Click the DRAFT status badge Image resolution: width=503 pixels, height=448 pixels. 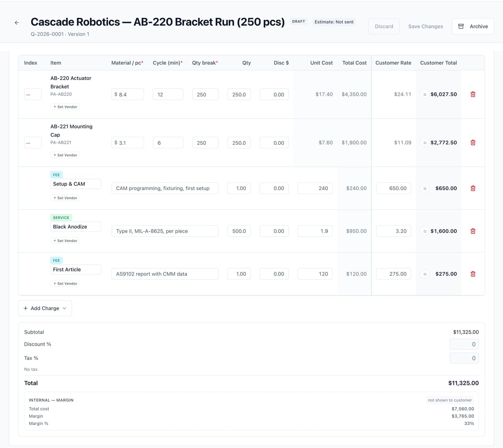pos(298,22)
